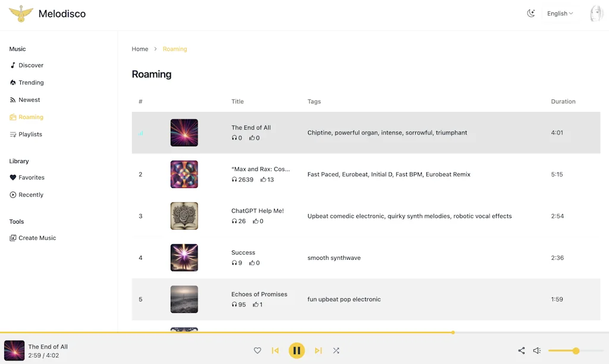The width and height of the screenshot is (609, 364).
Task: Click the Melodisco logo bird icon
Action: (20, 12)
